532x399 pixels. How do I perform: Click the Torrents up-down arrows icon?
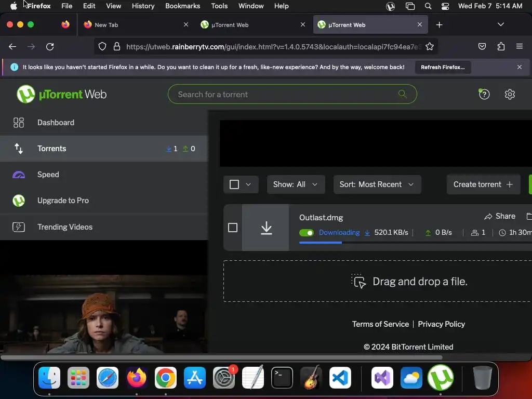click(x=19, y=148)
